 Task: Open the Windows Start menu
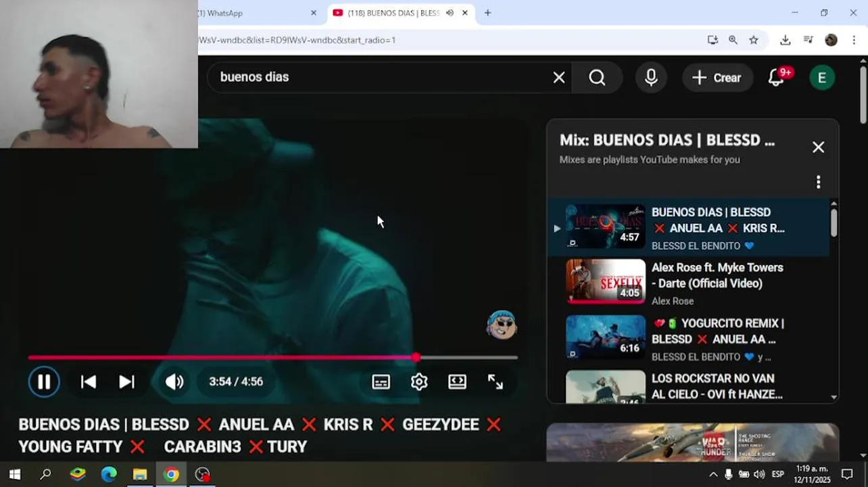15,474
